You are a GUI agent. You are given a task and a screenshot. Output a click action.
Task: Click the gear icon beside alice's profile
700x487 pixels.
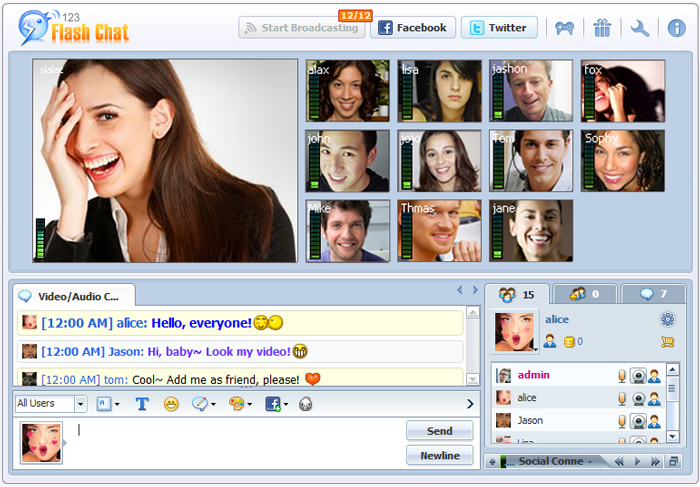pyautogui.click(x=667, y=320)
